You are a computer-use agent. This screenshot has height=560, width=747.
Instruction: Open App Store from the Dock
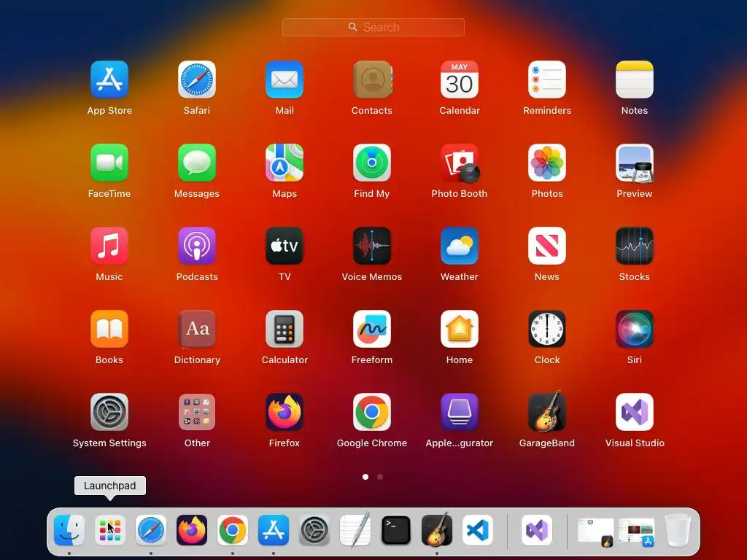[x=274, y=530]
